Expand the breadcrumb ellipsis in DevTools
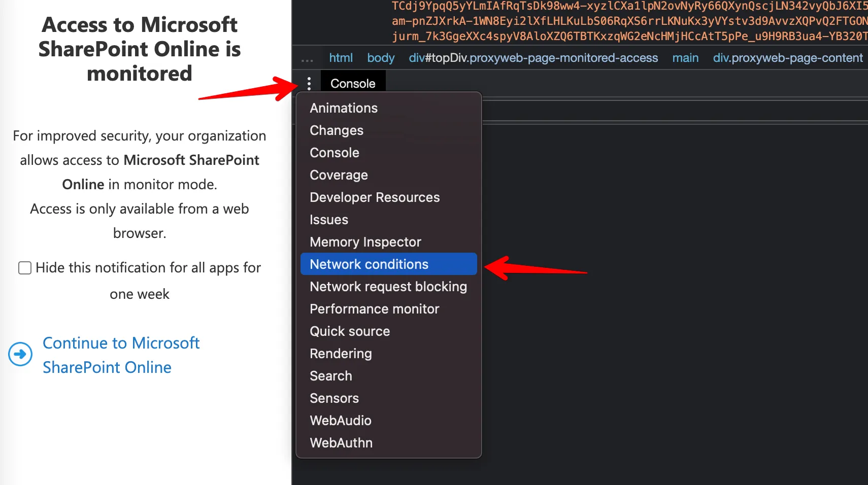The image size is (868, 485). point(307,59)
